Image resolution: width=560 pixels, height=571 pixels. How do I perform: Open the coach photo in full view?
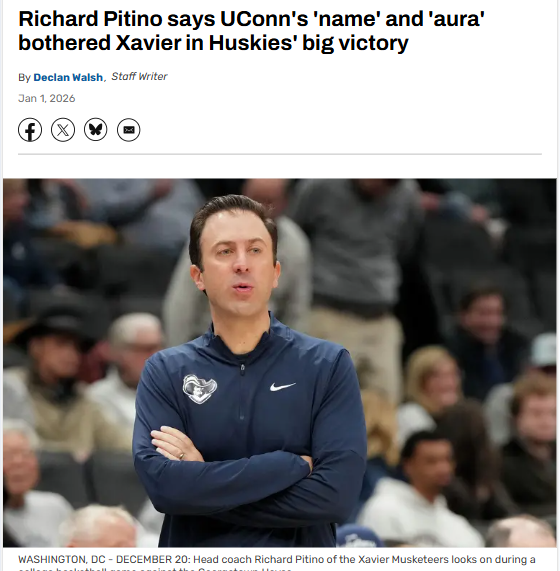(x=280, y=363)
